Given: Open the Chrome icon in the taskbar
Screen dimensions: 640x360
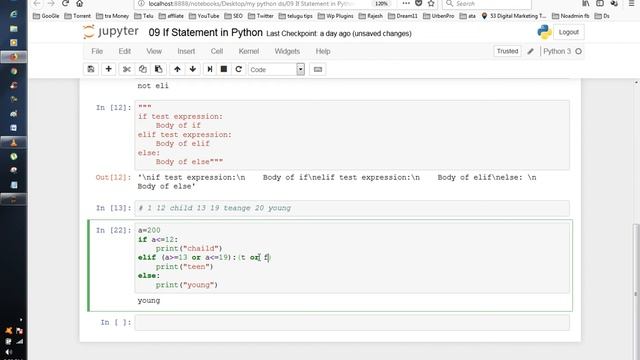Looking at the screenshot, I should [14, 71].
